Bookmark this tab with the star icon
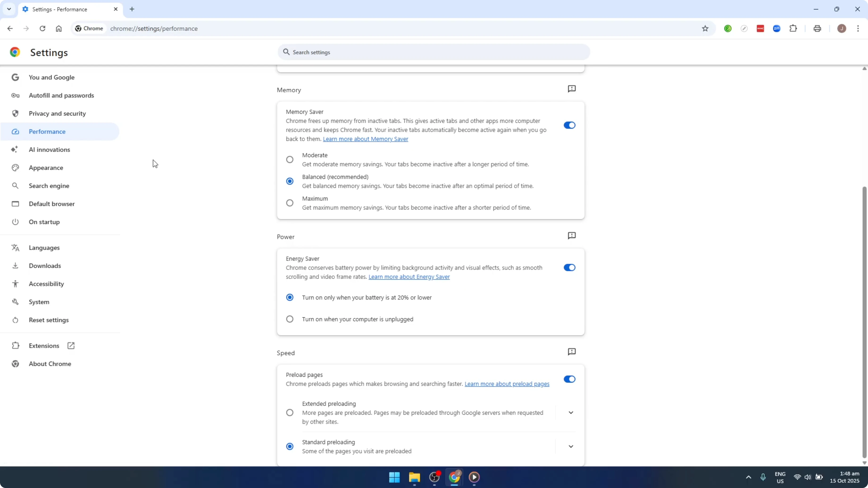The image size is (868, 488). [x=705, y=29]
